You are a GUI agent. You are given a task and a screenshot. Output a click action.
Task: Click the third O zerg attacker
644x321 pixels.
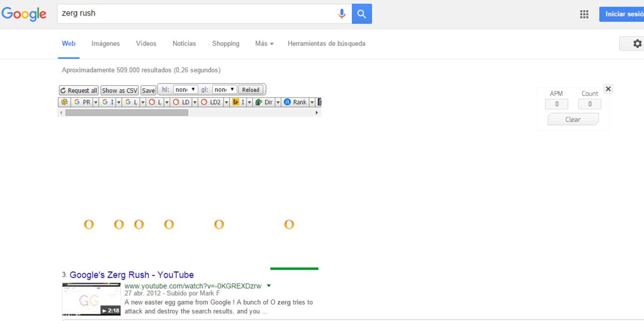click(x=139, y=224)
